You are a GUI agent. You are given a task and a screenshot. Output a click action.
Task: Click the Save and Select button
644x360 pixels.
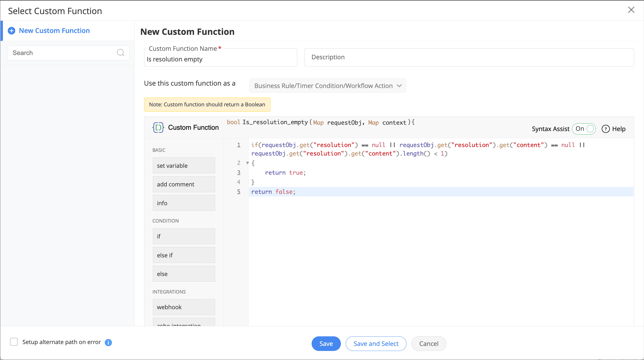point(376,344)
